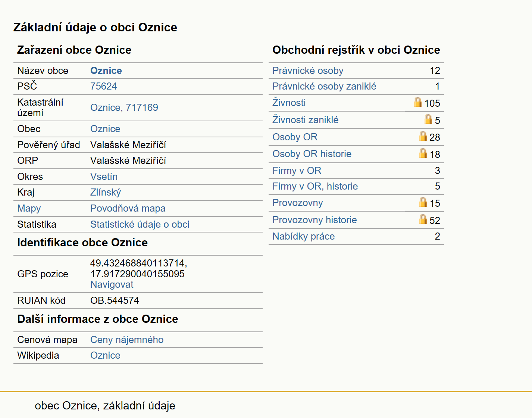Image resolution: width=532 pixels, height=418 pixels.
Task: Open the Vsetín district link
Action: [x=104, y=177]
